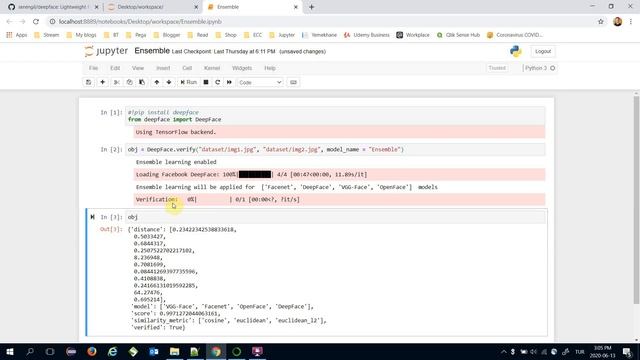Open File Explorer from the taskbar
The height and width of the screenshot is (360, 640).
[x=174, y=351]
